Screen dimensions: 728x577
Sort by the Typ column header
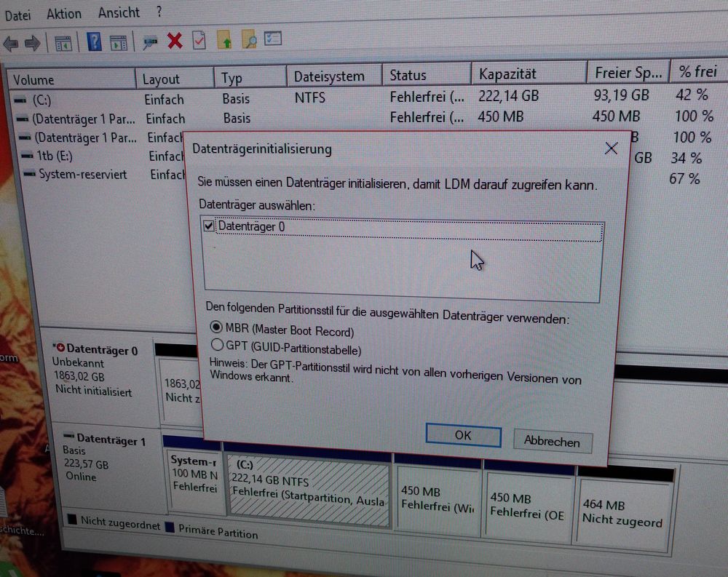click(x=250, y=77)
